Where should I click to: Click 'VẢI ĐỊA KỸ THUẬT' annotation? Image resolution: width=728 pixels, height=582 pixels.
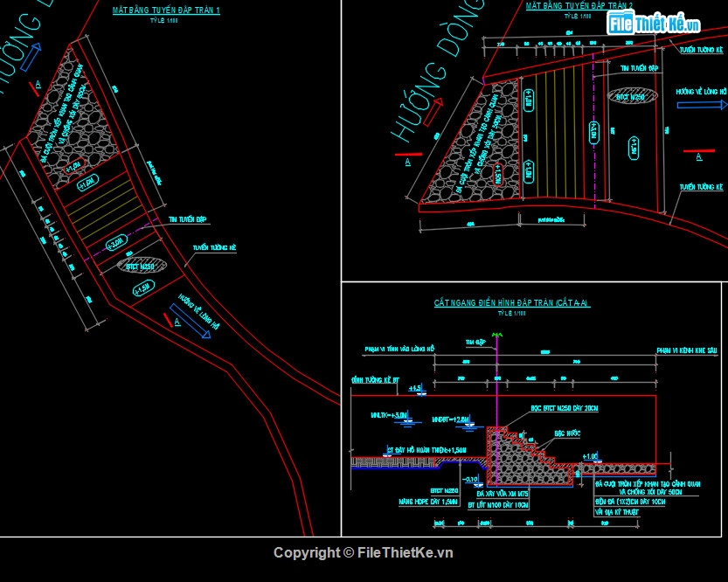point(617,512)
